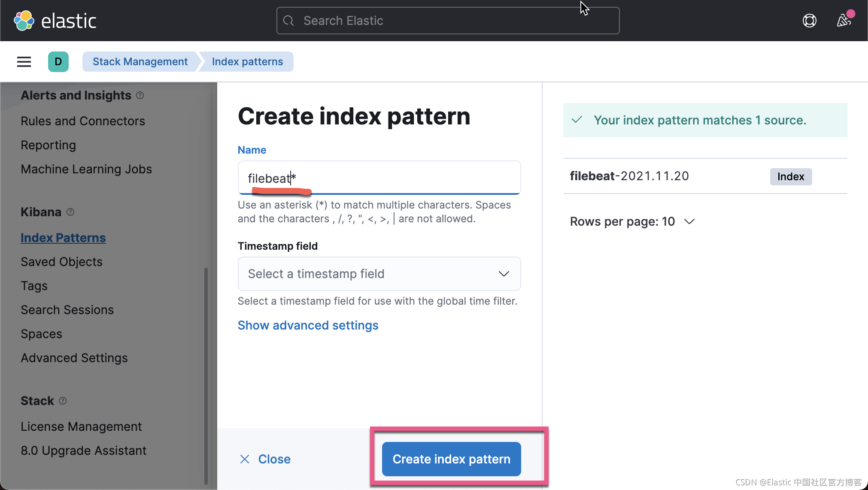The width and height of the screenshot is (868, 490).
Task: Close the create index pattern flyout
Action: [265, 459]
